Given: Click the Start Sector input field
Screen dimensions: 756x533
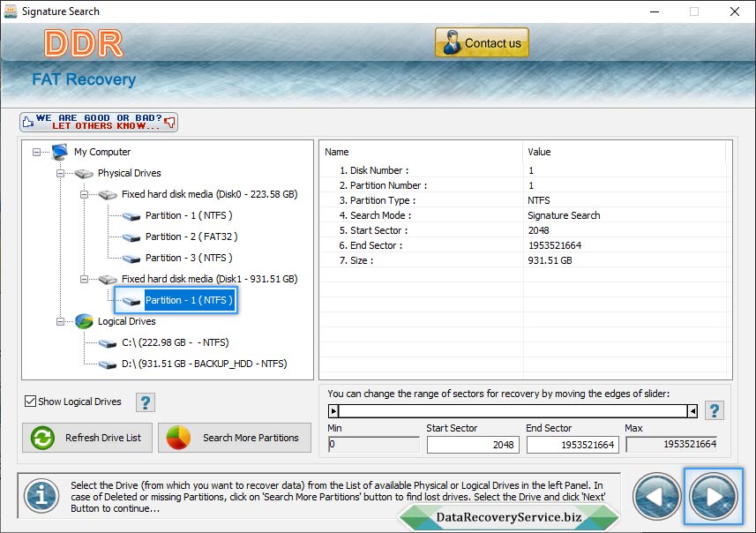Looking at the screenshot, I should click(x=473, y=445).
